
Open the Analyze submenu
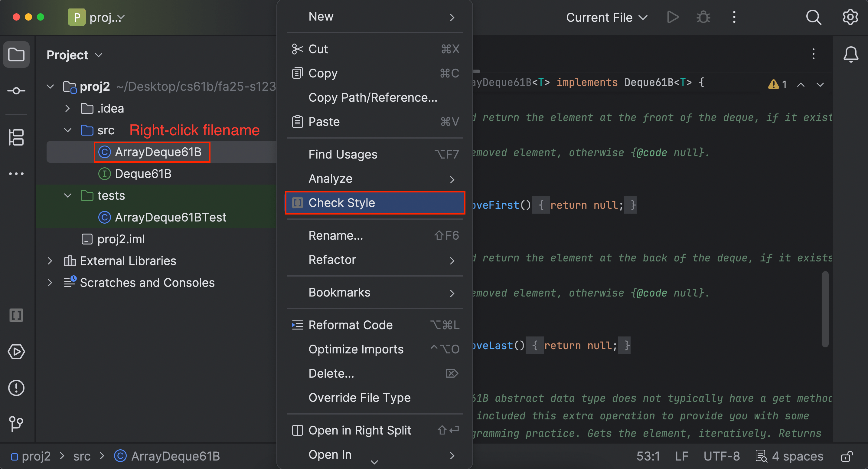click(375, 178)
